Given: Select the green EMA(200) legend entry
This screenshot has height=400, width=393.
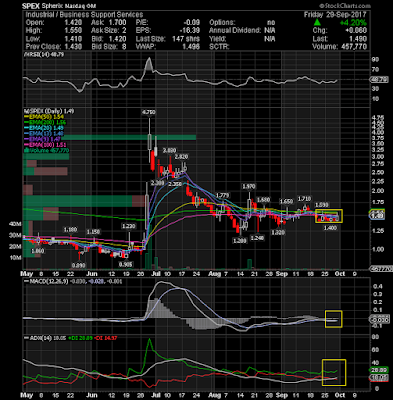Looking at the screenshot, I should [45, 123].
